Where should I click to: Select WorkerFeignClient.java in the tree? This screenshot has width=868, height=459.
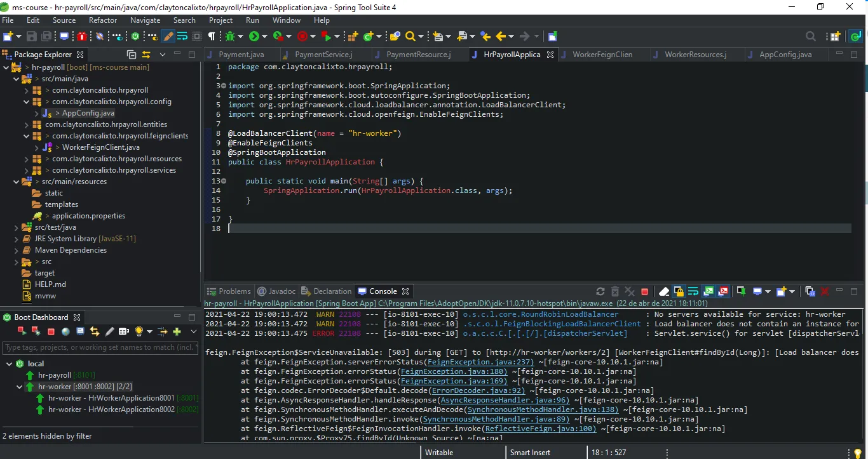click(x=100, y=147)
